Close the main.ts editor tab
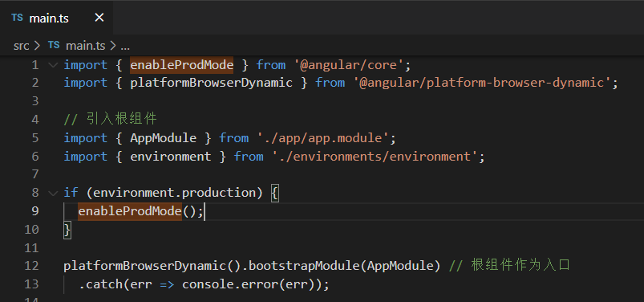The height and width of the screenshot is (302, 644). [x=99, y=18]
